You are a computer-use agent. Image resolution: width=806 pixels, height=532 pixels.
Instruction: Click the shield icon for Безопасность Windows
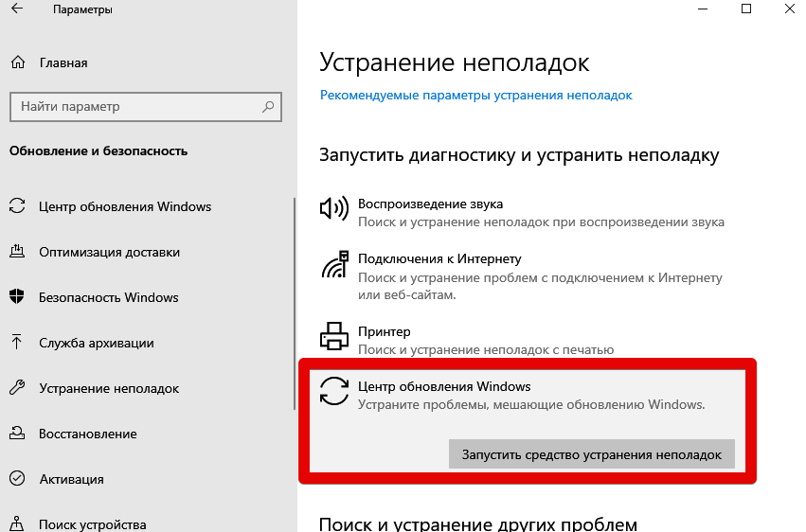[17, 297]
